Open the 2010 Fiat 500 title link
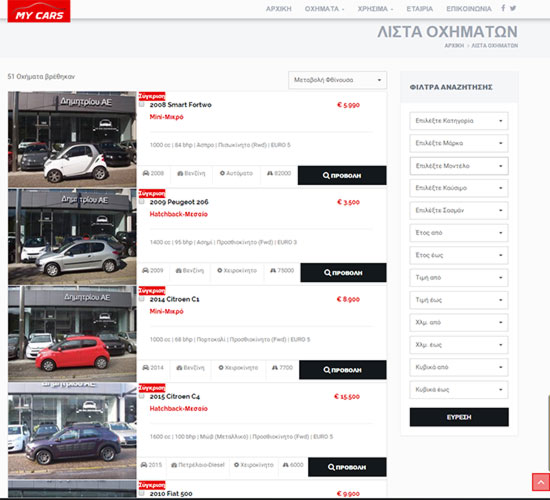This screenshot has width=550, height=500. pos(171,493)
